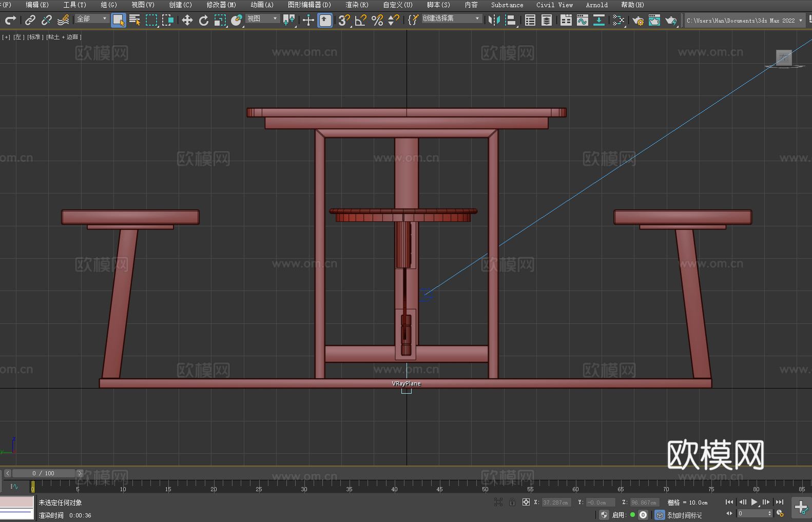The width and height of the screenshot is (812, 522).
Task: Toggle the 3D Snaps button
Action: [x=343, y=20]
